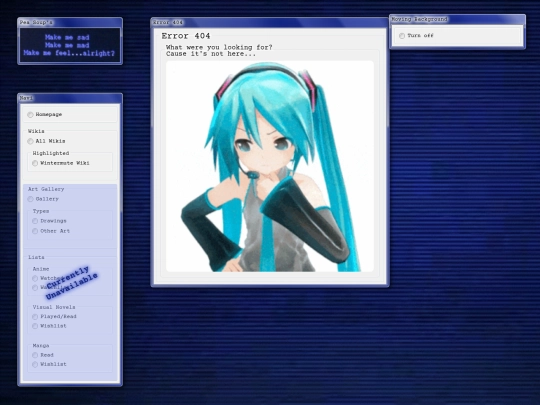Click the Hatsune Miku error image
This screenshot has height=405, width=540.
click(x=270, y=166)
